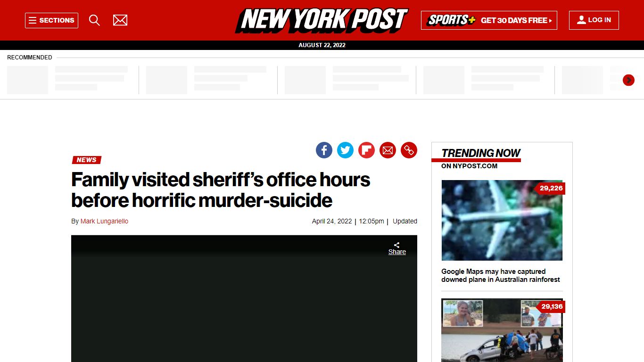This screenshot has height=362, width=644.
Task: Click the article video player
Action: [244, 298]
